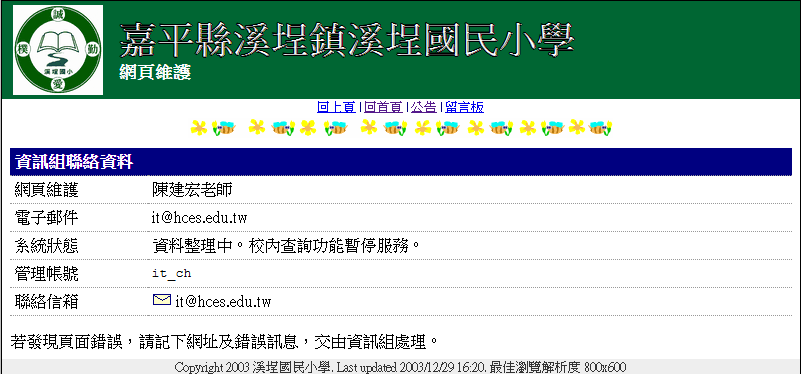The image size is (801, 374).
Task: Click the 嘉平縣溪埕鎮溪埕國民小學 title
Action: tap(347, 39)
